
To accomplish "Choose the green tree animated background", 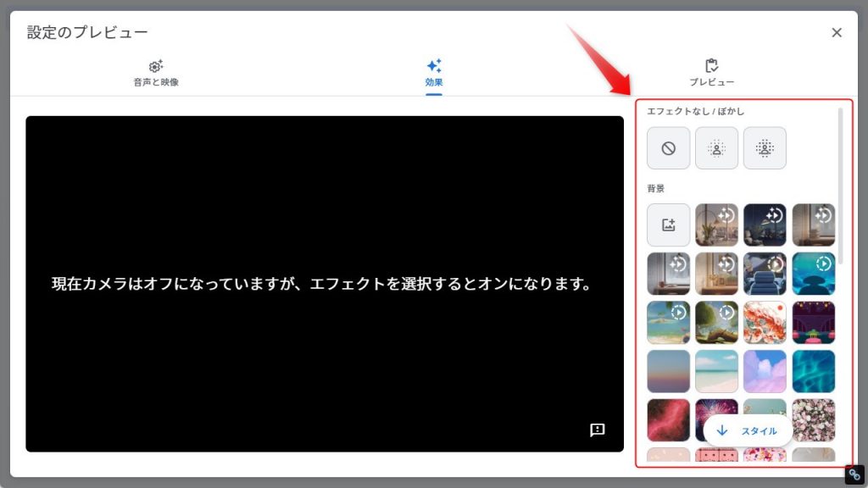I will (x=716, y=323).
